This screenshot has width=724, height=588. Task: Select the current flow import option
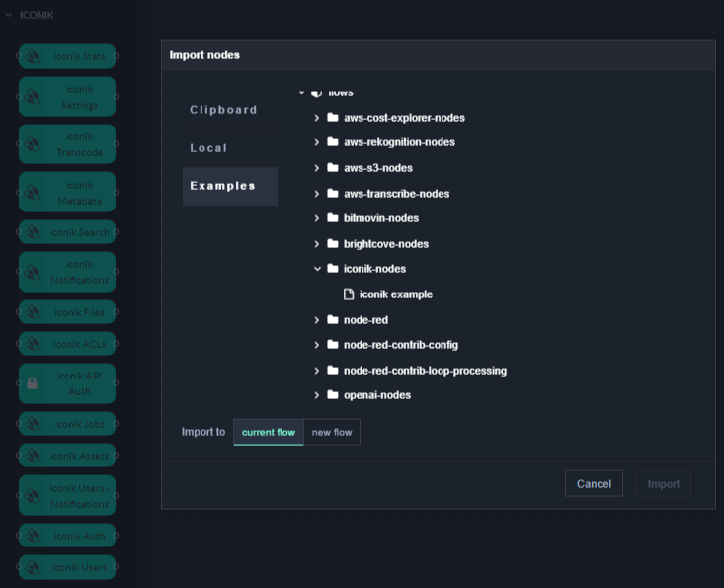(x=269, y=432)
